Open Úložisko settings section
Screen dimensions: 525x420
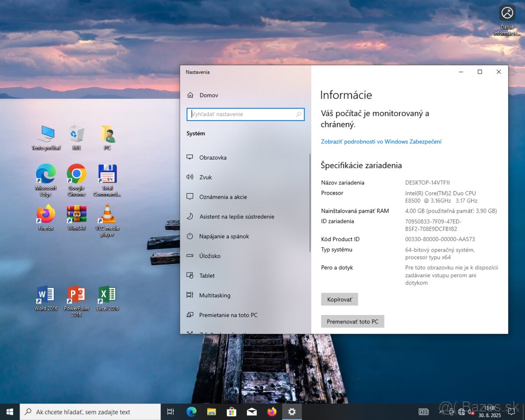[209, 256]
